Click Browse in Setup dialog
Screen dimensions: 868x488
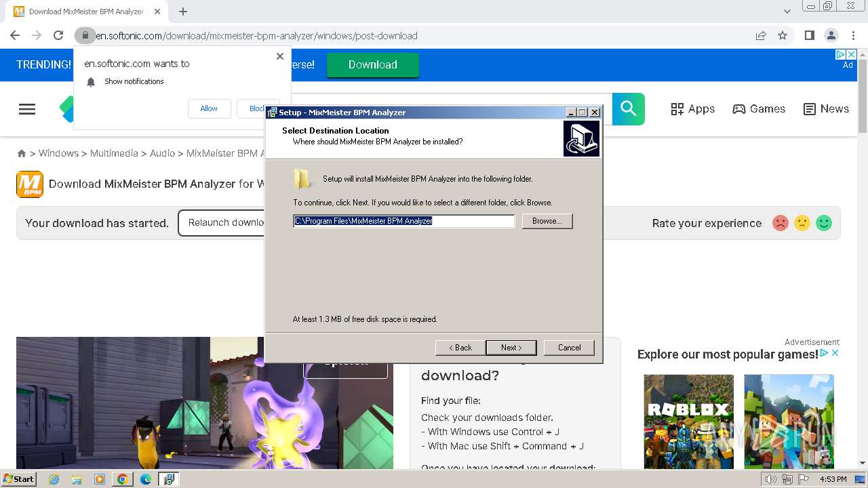tap(547, 221)
